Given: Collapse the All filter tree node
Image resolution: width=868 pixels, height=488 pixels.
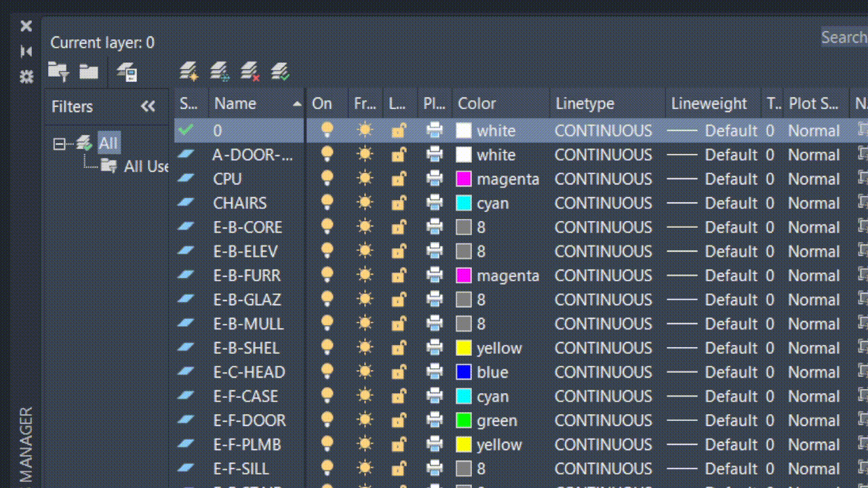Looking at the screenshot, I should pyautogui.click(x=59, y=144).
